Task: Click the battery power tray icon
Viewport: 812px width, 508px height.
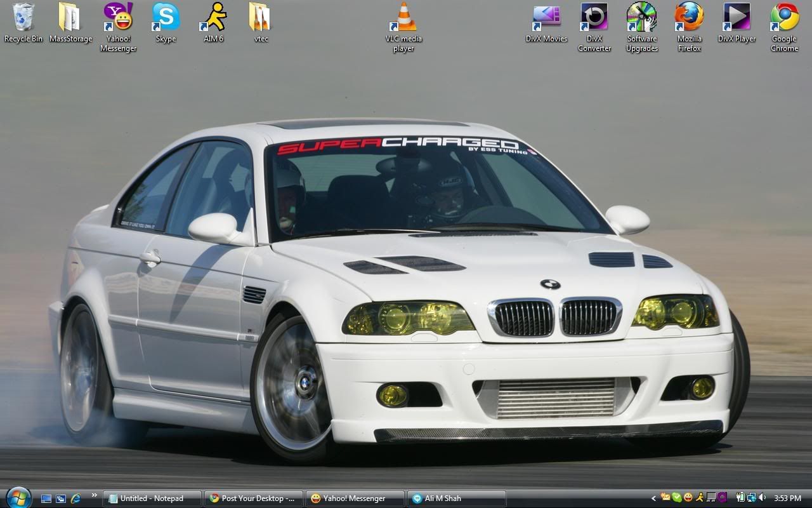Action: pyautogui.click(x=740, y=498)
